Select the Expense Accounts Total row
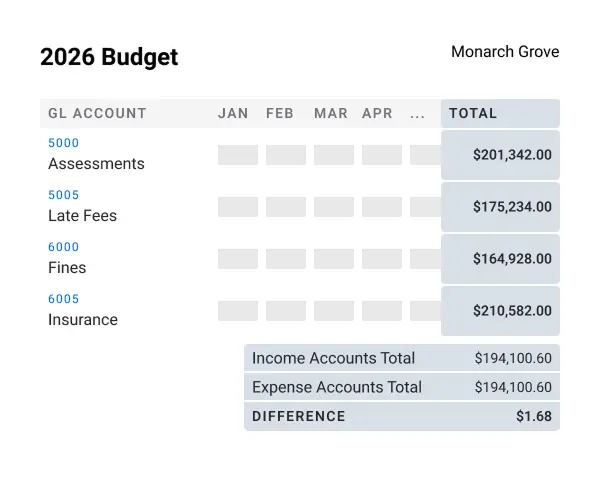The width and height of the screenshot is (600, 500). [x=401, y=387]
